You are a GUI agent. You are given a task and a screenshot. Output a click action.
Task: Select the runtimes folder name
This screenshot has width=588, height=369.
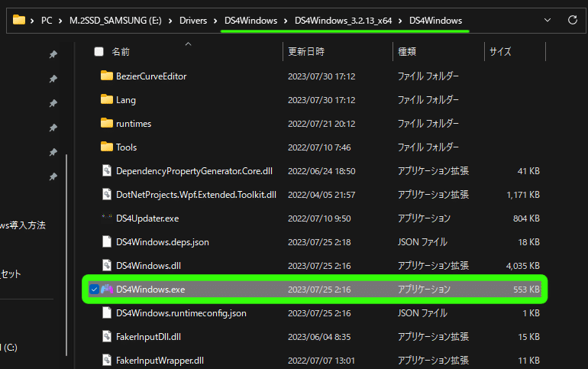click(134, 123)
